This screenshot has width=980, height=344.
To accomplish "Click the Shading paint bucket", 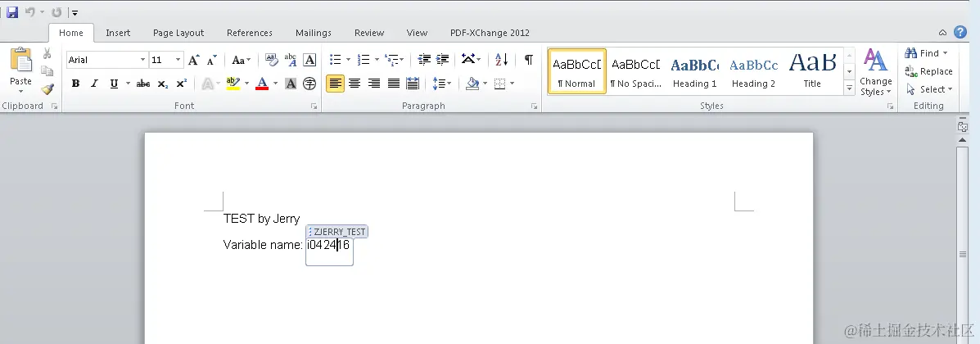I will [x=473, y=84].
